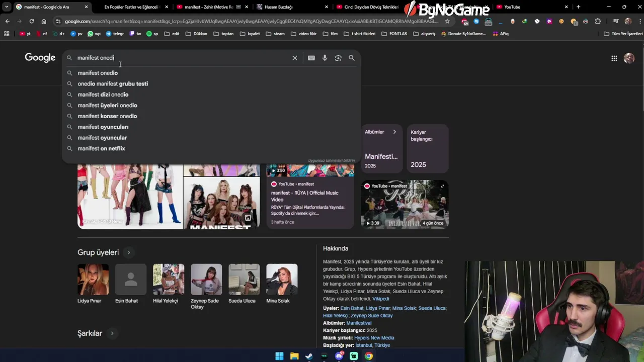Open the tw Twitch bookmark

pyautogui.click(x=135, y=34)
